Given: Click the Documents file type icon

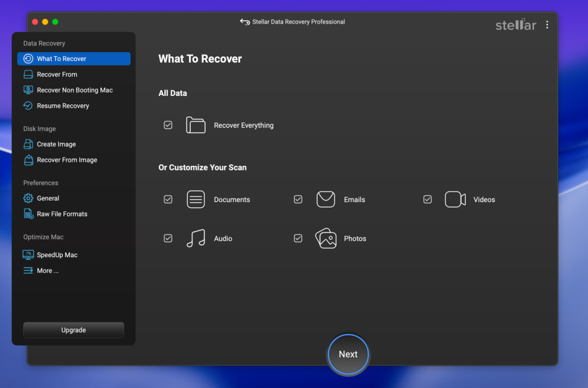Looking at the screenshot, I should (196, 200).
